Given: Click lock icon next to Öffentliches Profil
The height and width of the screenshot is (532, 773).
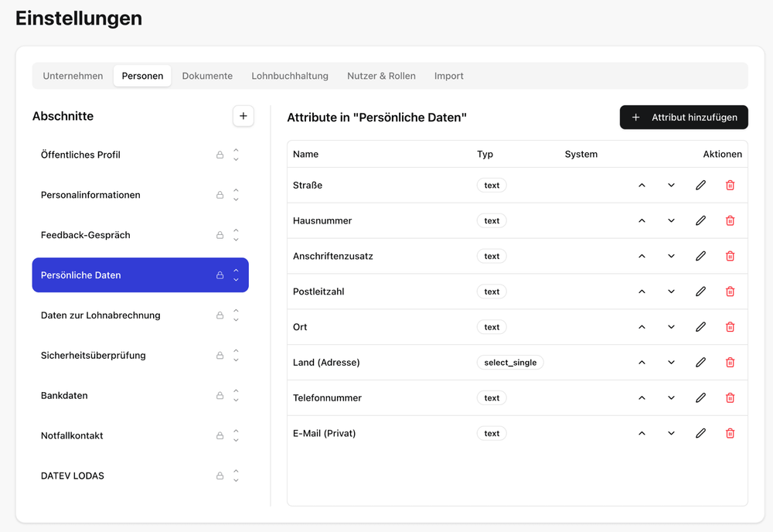Looking at the screenshot, I should tap(220, 155).
